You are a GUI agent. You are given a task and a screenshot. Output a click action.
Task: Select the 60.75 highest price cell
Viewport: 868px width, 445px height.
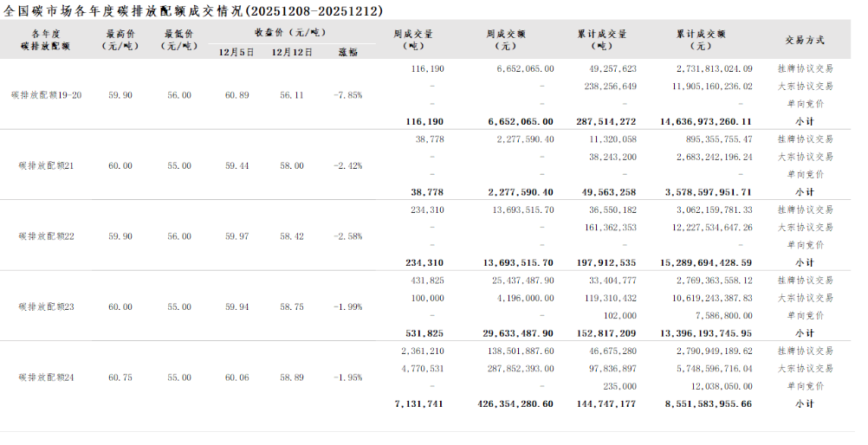120,377
